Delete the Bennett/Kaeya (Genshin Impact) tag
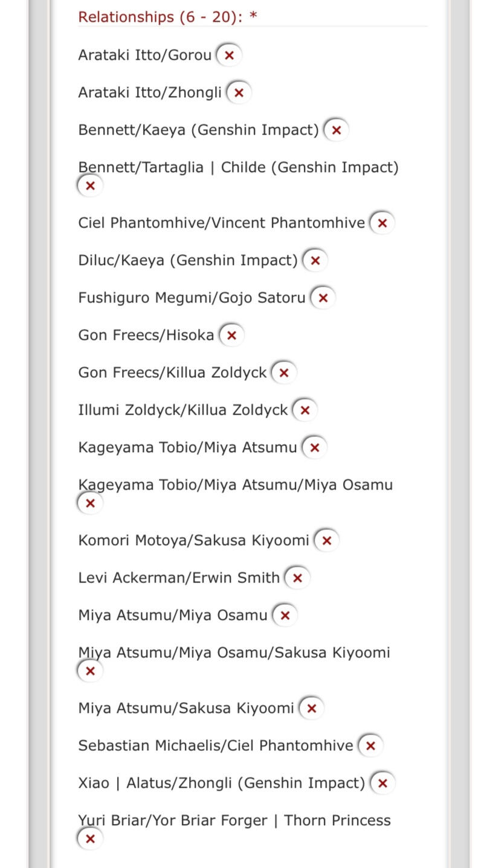Image resolution: width=499 pixels, height=868 pixels. pyautogui.click(x=336, y=130)
